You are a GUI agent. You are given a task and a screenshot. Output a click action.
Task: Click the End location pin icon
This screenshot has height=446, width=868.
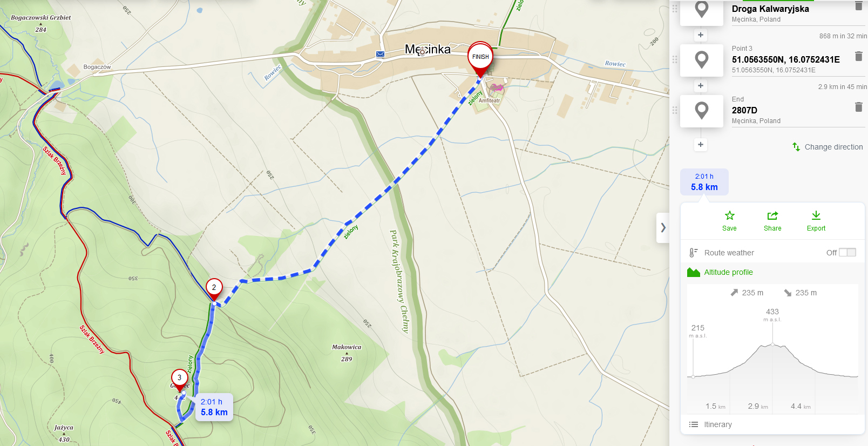point(702,111)
